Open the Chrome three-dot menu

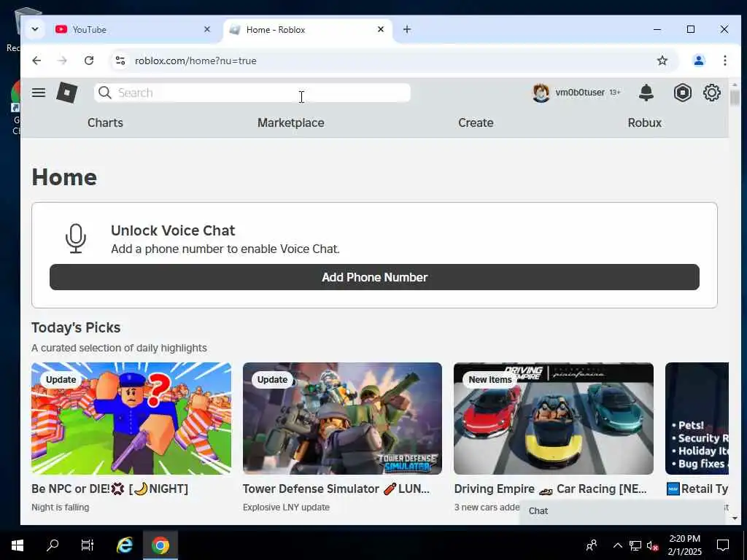724,61
